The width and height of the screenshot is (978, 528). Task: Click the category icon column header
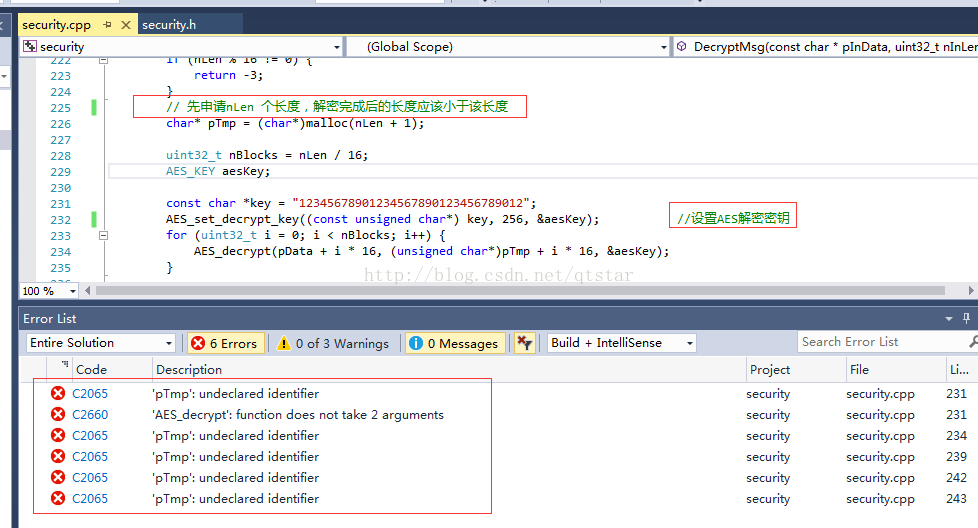pos(64,364)
